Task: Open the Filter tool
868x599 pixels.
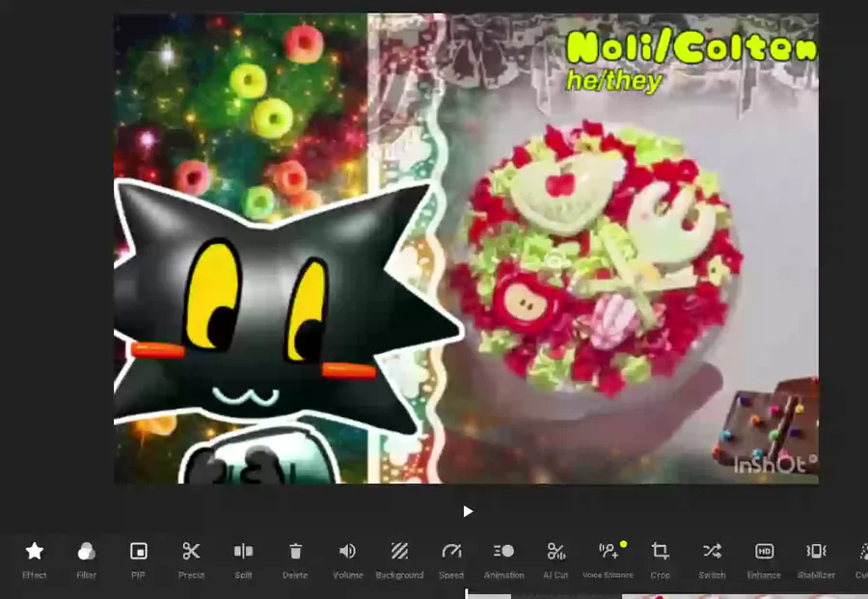Action: click(87, 559)
